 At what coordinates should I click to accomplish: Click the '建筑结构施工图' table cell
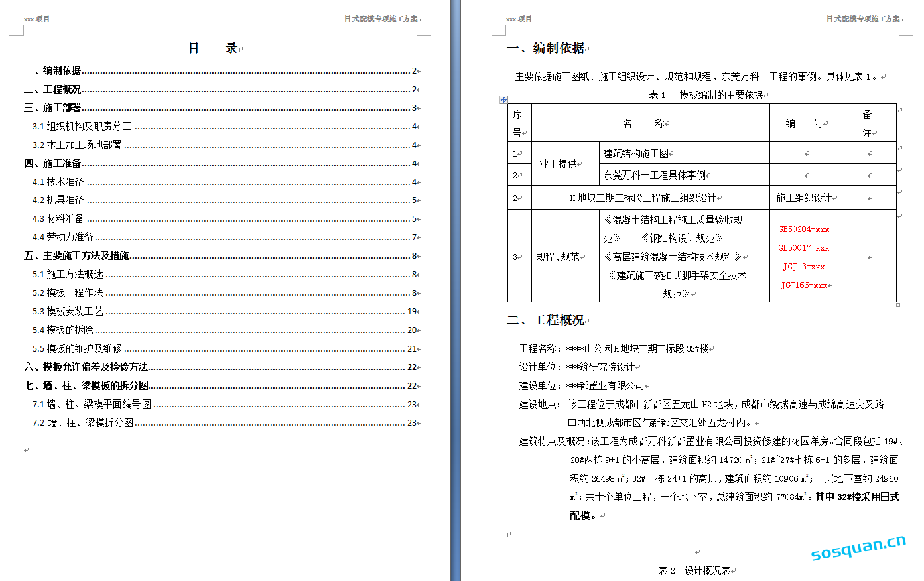point(635,153)
